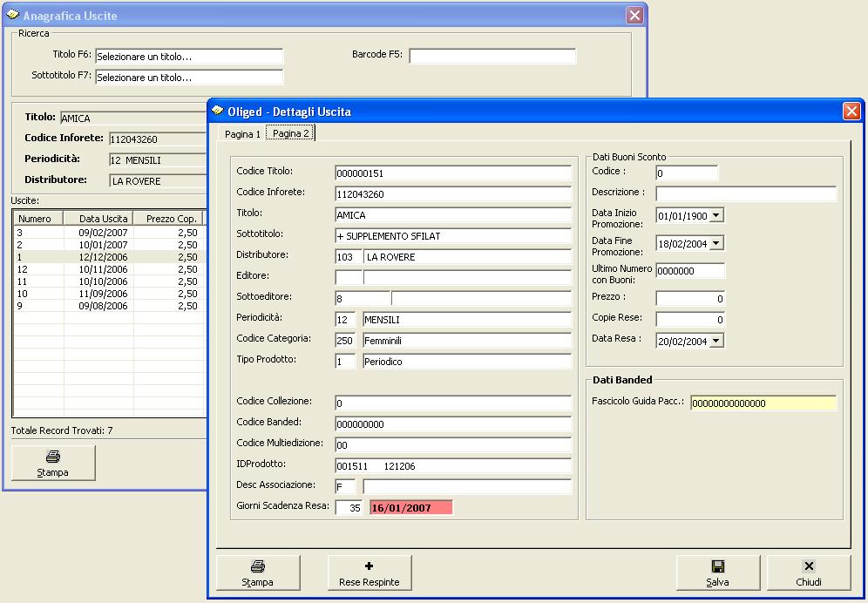Click the Titolo field containing AMICA in Dettagli
The width and height of the screenshot is (868, 603).
pyautogui.click(x=453, y=215)
